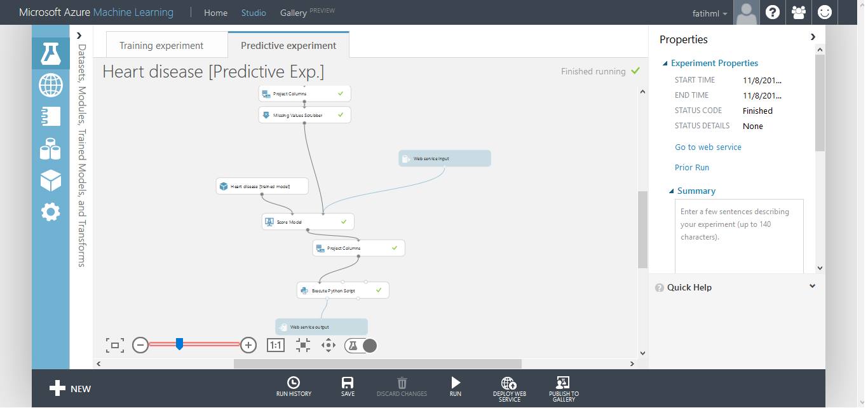868x408 pixels.
Task: Click the Go to web service link
Action: coord(708,147)
